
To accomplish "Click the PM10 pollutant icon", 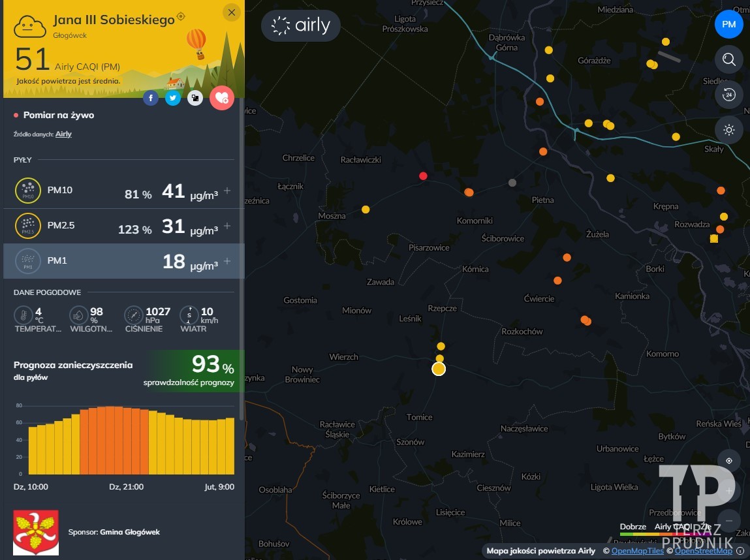I will 28,191.
